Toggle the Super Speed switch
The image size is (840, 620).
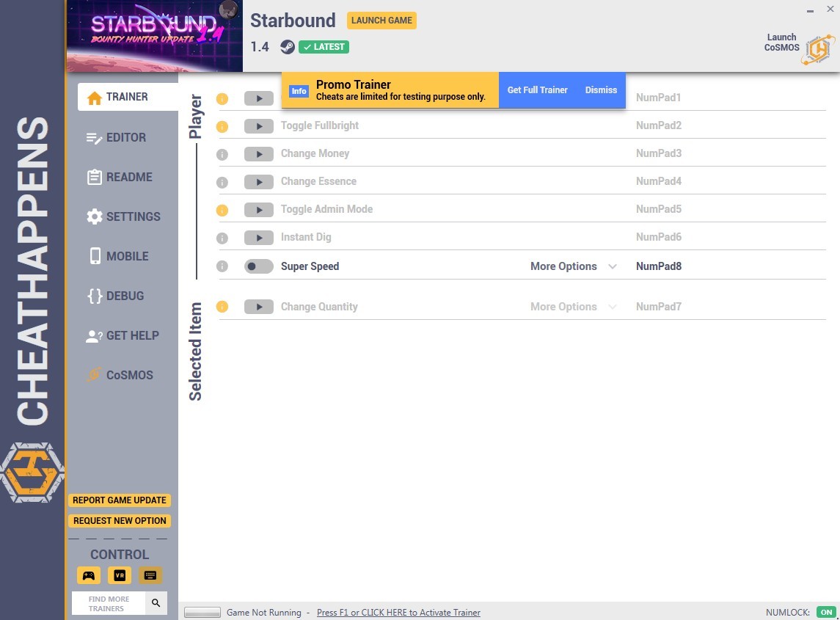[x=259, y=266]
